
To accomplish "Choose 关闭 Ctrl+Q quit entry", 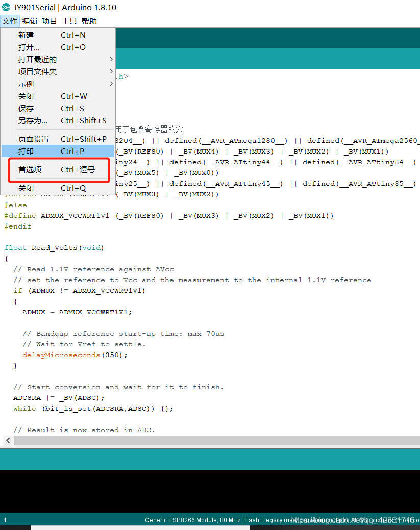I will coord(58,188).
